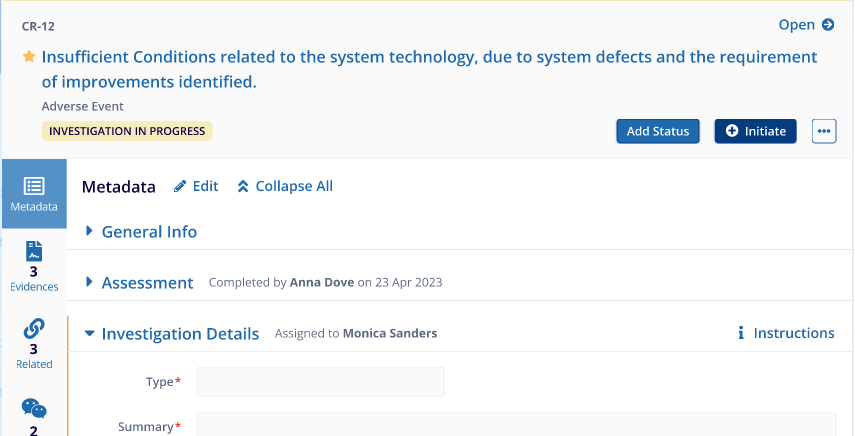This screenshot has height=436, width=855.
Task: Click the Summary text field
Action: [516, 425]
